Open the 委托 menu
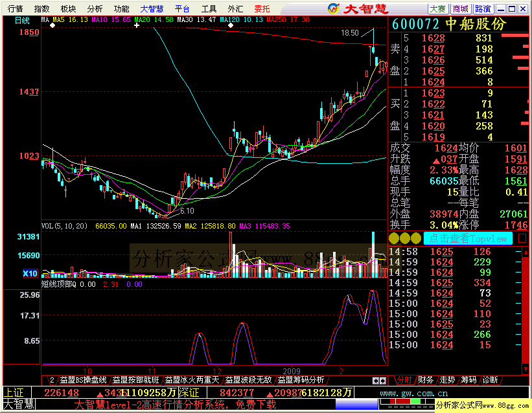 [262, 9]
